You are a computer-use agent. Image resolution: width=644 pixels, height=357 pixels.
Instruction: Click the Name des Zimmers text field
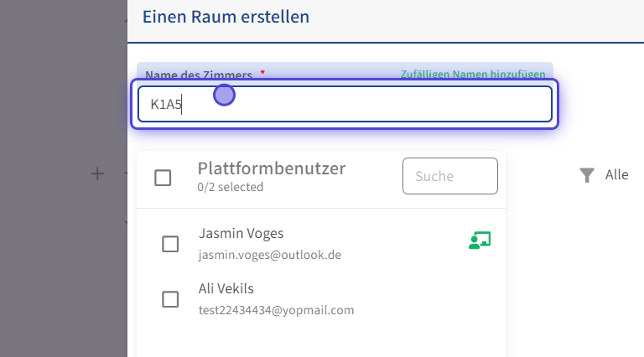(x=344, y=104)
